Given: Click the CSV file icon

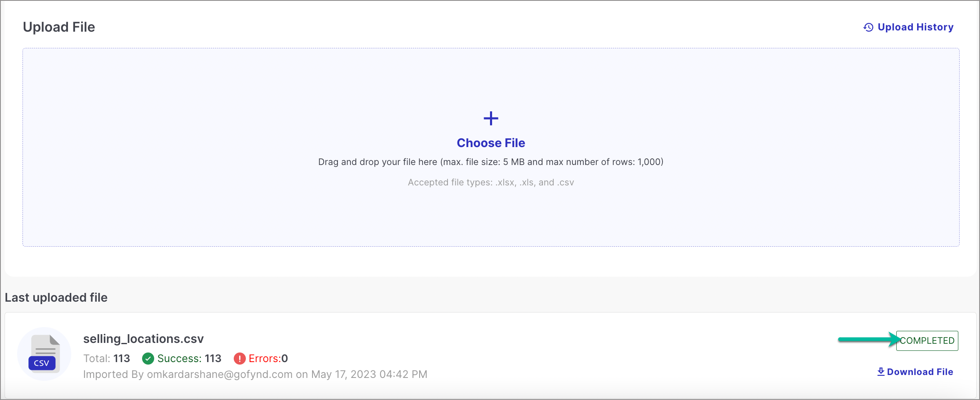Looking at the screenshot, I should tap(44, 354).
